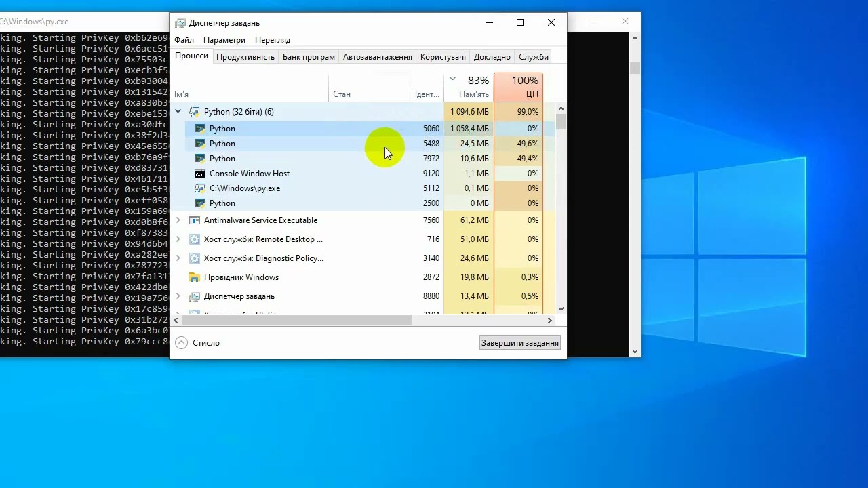Open the Автозавантаження tab
The height and width of the screenshot is (488, 868).
[378, 57]
